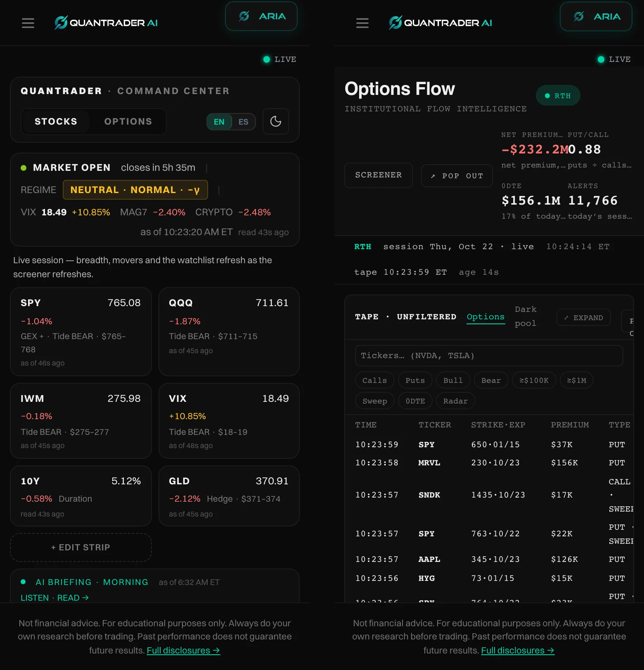Switch language to EN
Screen dimensions: 644x670
tap(219, 122)
